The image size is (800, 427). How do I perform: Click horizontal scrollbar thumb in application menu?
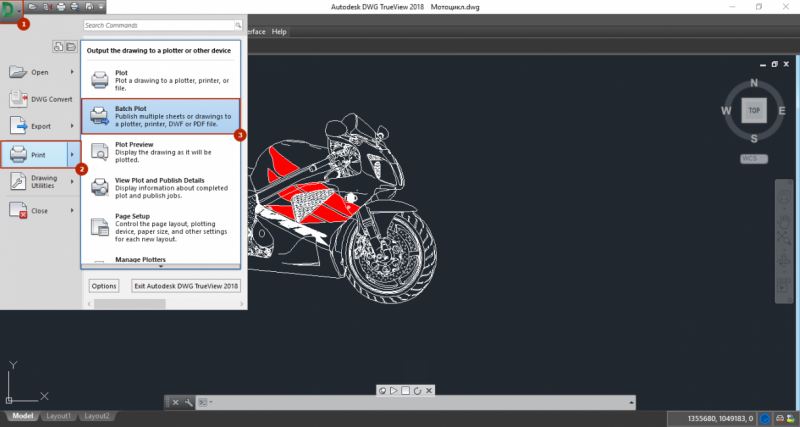pyautogui.click(x=130, y=304)
